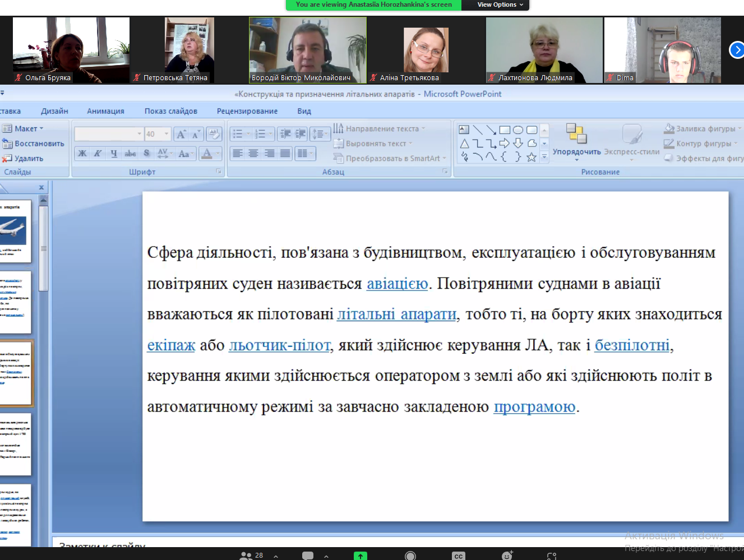Toggle bold formatting (Ж)
The image size is (744, 560).
(x=82, y=153)
